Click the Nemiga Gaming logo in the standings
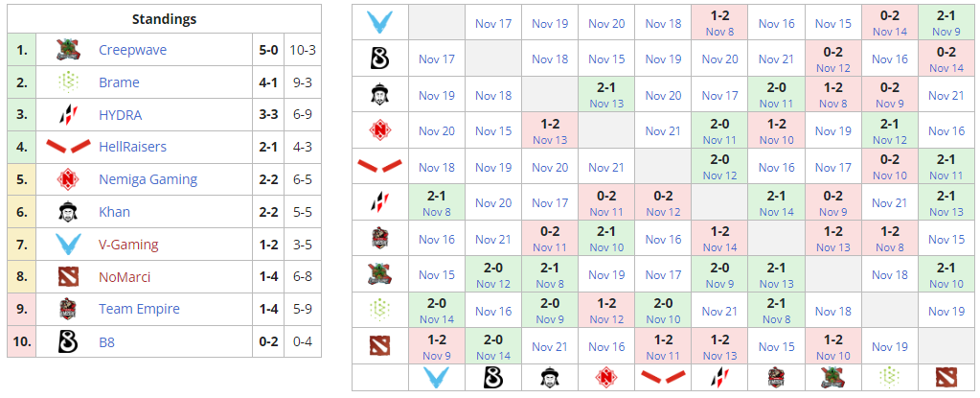 point(67,179)
